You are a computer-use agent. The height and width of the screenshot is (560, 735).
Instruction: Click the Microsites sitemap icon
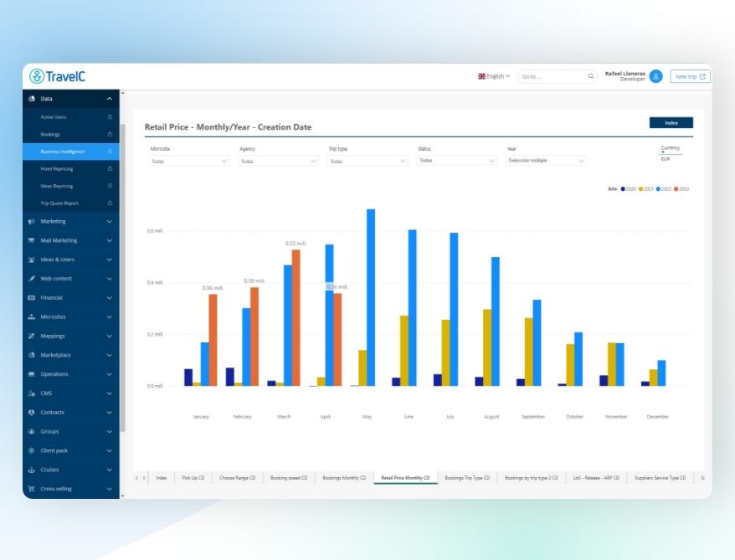coord(32,316)
